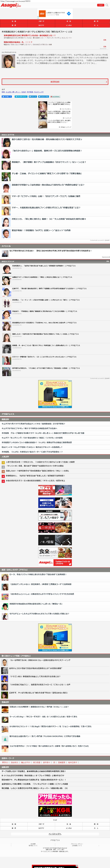The width and height of the screenshot is (110, 868).
Task: Click the モノ情報 banner image
Action: coord(55,540)
